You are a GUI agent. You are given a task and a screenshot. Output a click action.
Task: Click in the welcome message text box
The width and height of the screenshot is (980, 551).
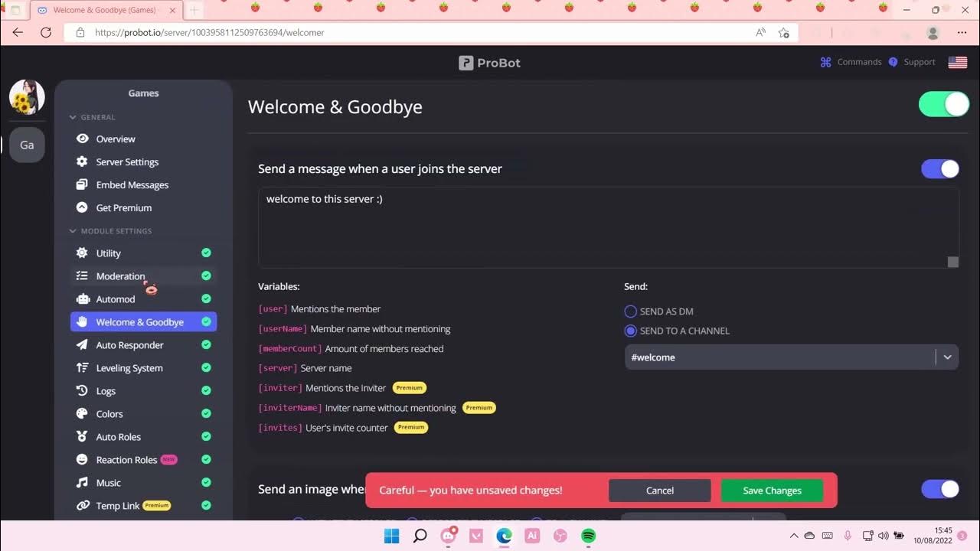609,227
